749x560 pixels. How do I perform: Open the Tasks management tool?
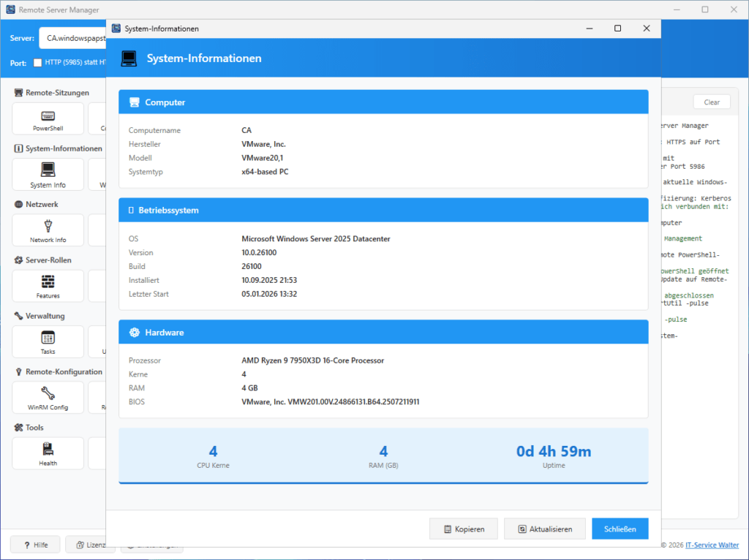47,341
